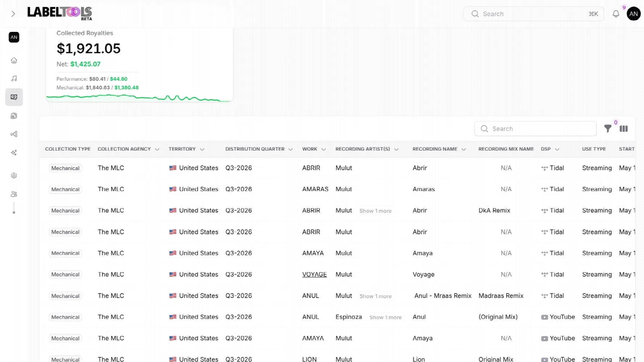Open the sparkles AI icon in the sidebar
This screenshot has width=644, height=362.
pos(14,153)
